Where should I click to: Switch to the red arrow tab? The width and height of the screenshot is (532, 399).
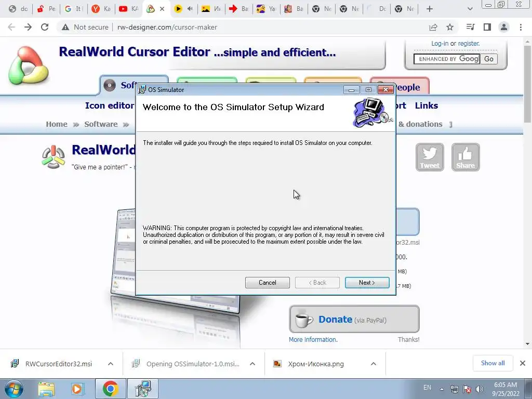point(238,9)
